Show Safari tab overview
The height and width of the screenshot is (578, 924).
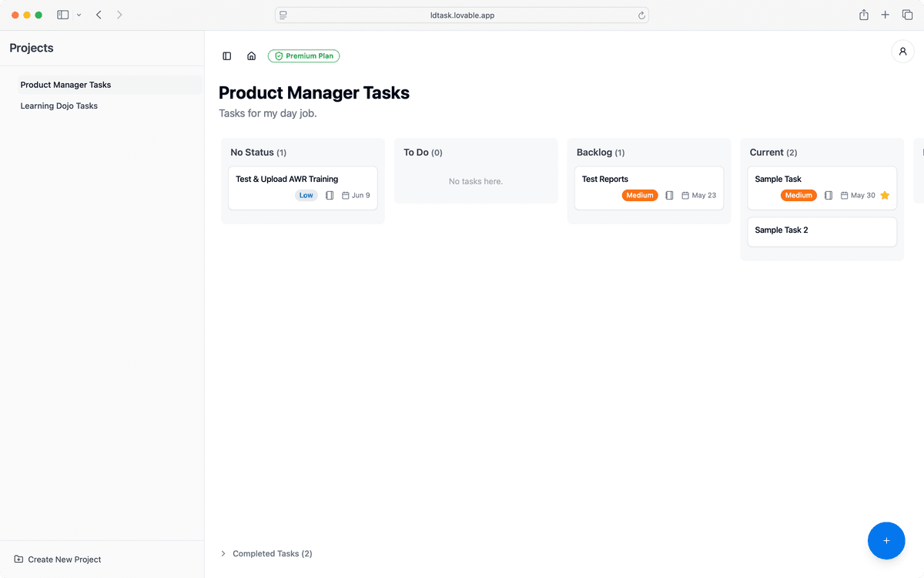(906, 15)
